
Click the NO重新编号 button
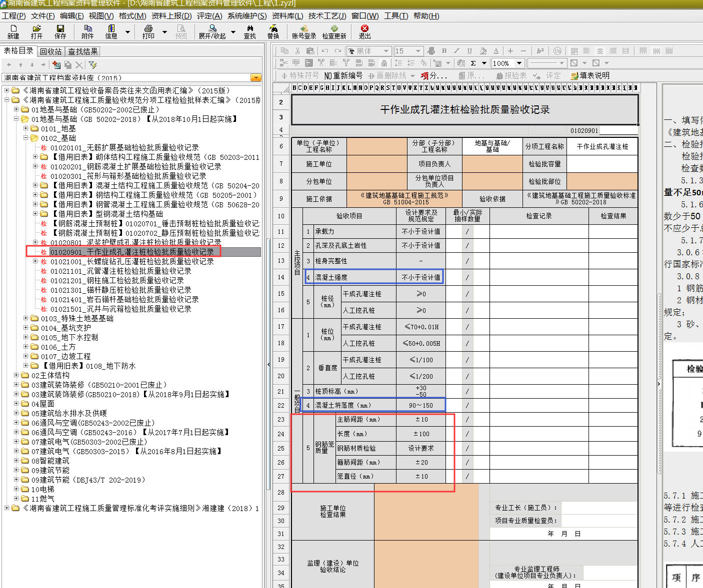343,75
